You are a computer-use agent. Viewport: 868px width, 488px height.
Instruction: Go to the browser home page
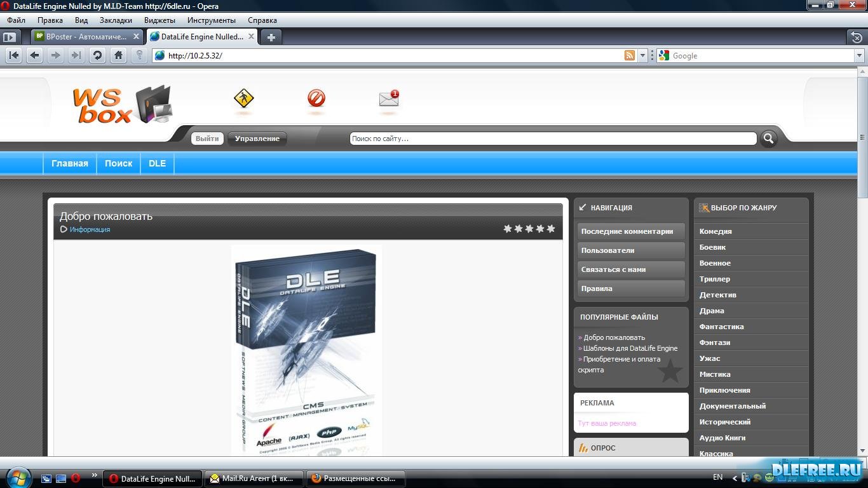pyautogui.click(x=118, y=55)
